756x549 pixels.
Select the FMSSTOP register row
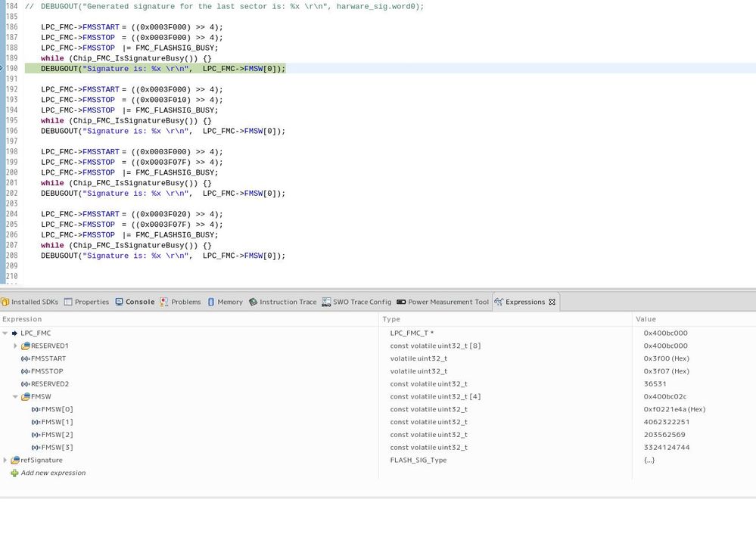pyautogui.click(x=378, y=371)
